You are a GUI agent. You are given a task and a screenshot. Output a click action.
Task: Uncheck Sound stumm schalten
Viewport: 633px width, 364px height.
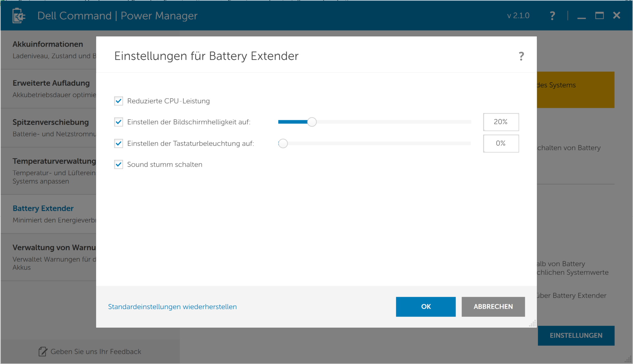[119, 164]
